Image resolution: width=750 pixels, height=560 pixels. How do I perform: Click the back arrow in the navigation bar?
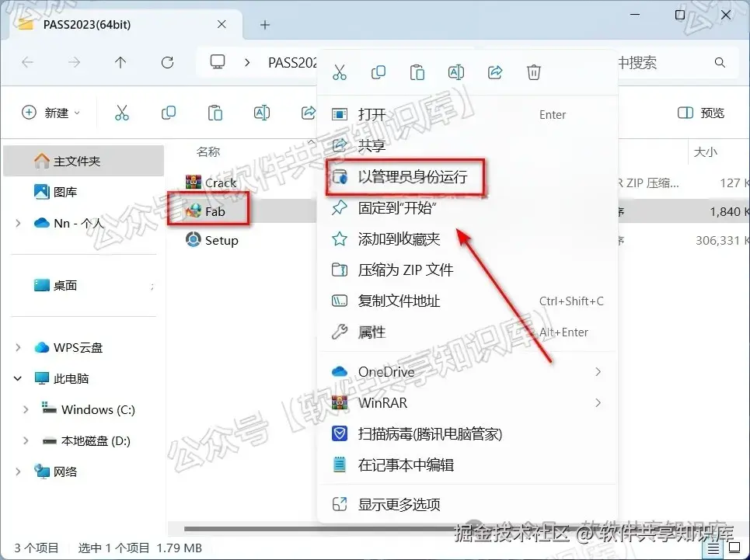(27, 62)
